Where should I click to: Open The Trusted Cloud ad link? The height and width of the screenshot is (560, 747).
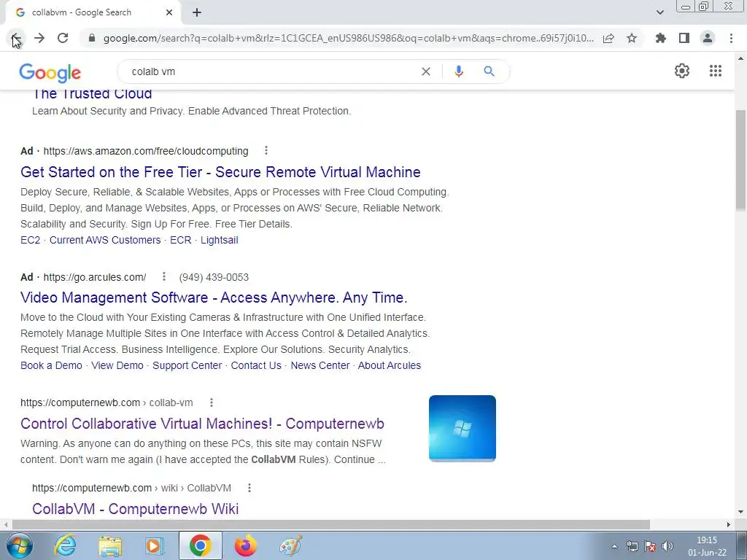point(93,94)
